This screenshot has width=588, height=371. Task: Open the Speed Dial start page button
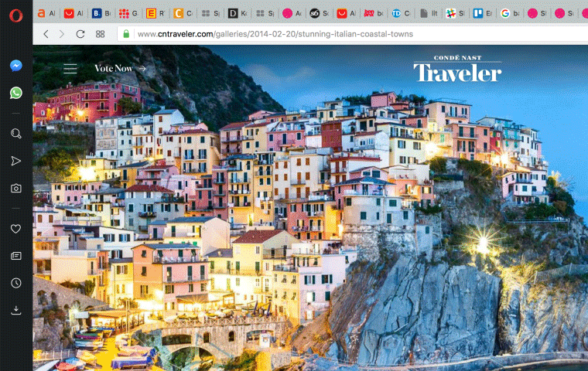100,34
